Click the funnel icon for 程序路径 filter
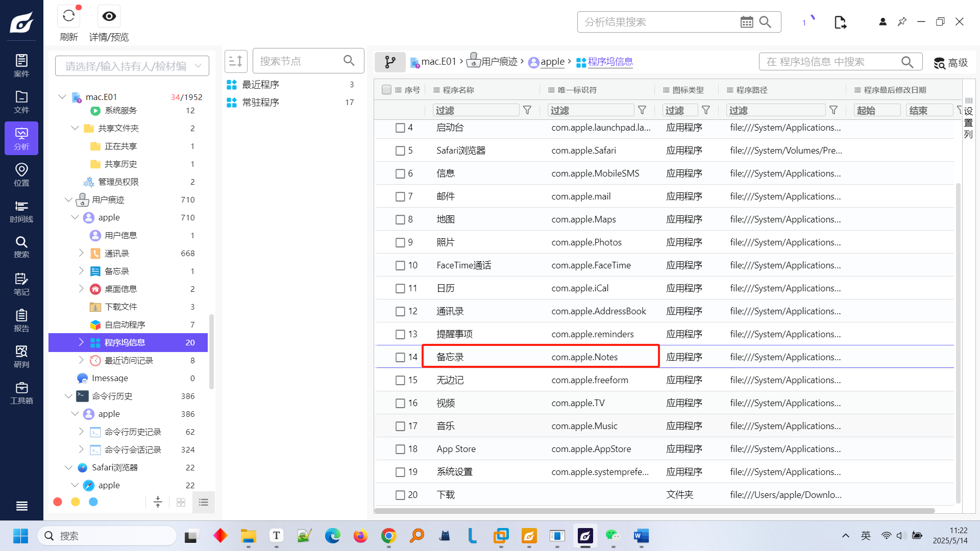The height and width of the screenshot is (551, 980). [834, 110]
